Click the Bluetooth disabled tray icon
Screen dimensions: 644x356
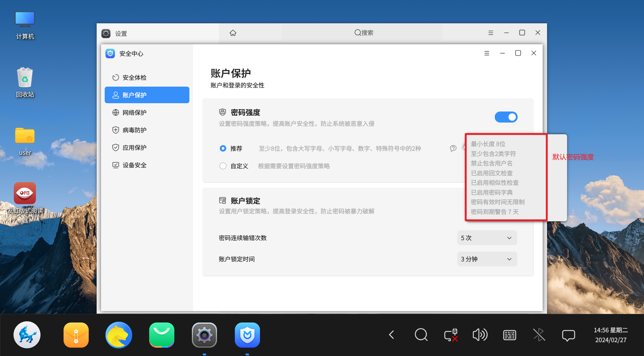coord(539,335)
